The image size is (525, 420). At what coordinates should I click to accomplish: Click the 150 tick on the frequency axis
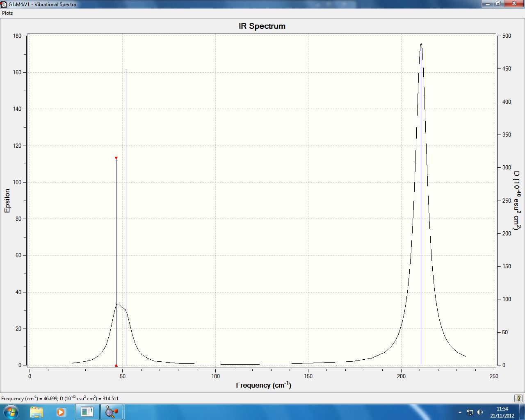pos(308,376)
